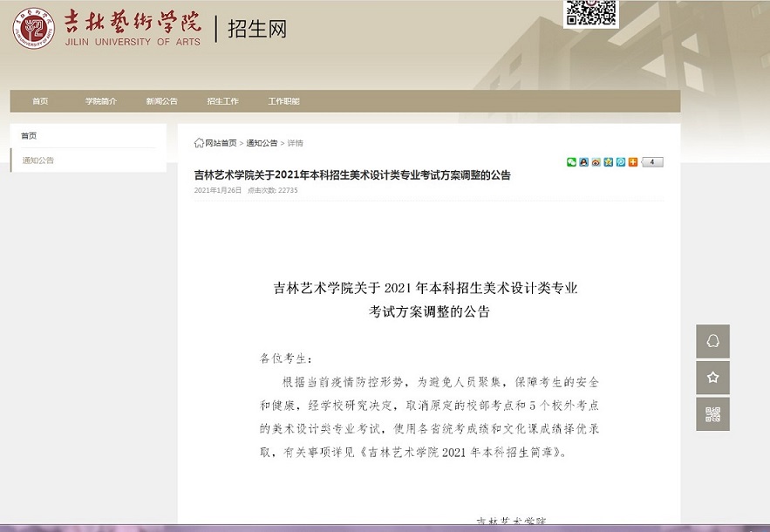Screen dimensions: 770x532
Task: Click the body line mentioning 2021年本科招生简章
Action: pos(413,452)
